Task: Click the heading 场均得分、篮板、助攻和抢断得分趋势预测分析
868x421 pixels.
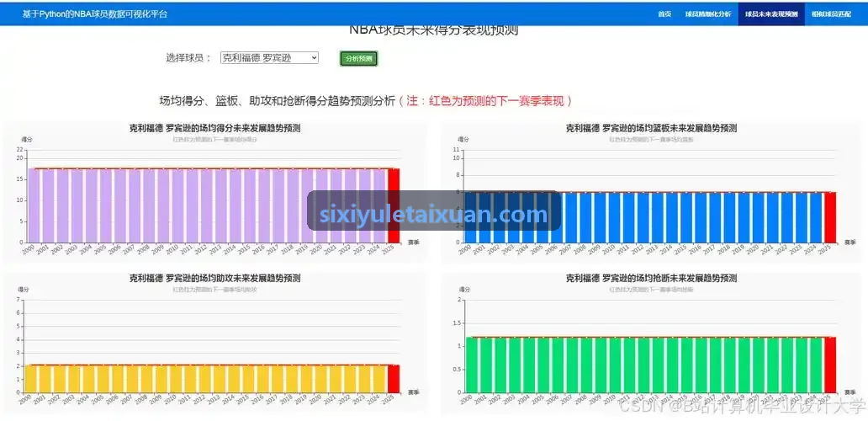Action: click(278, 101)
